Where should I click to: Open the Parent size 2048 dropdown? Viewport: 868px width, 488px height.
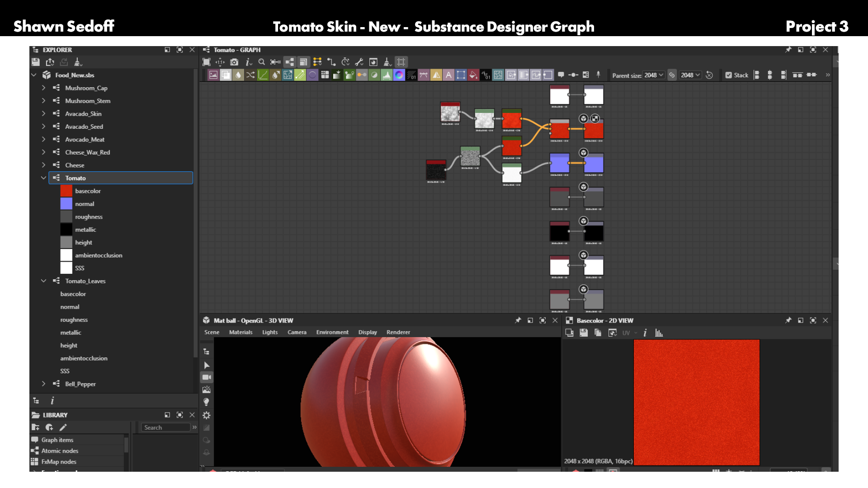[x=654, y=75]
